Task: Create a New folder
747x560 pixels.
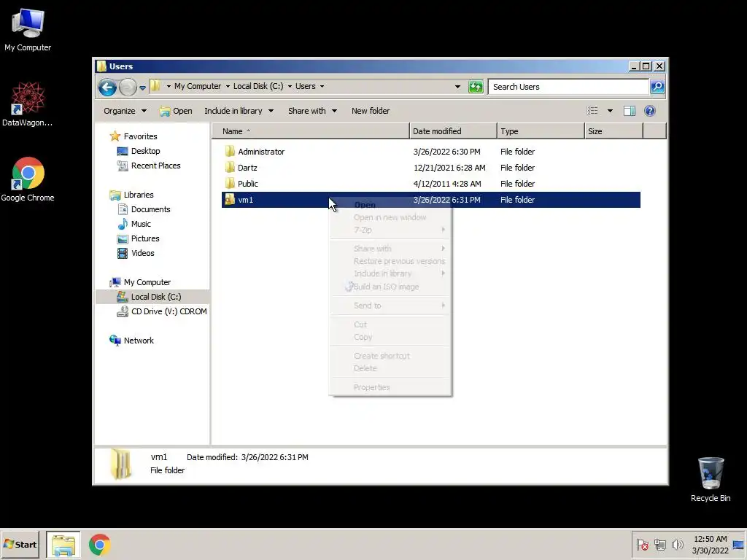Action: [371, 111]
